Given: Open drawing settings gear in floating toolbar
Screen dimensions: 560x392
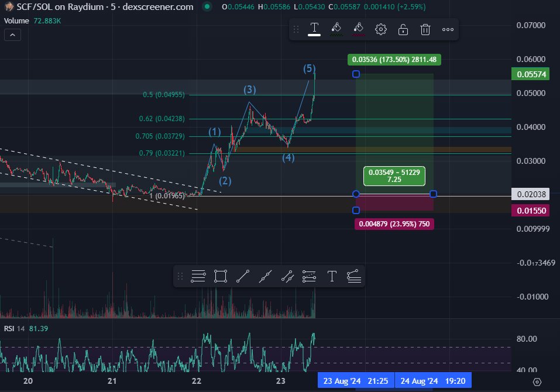Looking at the screenshot, I should 381,29.
